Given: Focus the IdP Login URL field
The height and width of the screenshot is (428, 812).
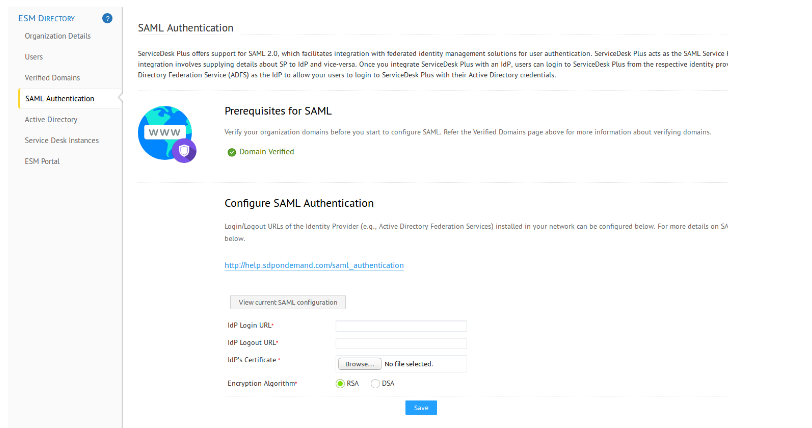Looking at the screenshot, I should (x=401, y=325).
